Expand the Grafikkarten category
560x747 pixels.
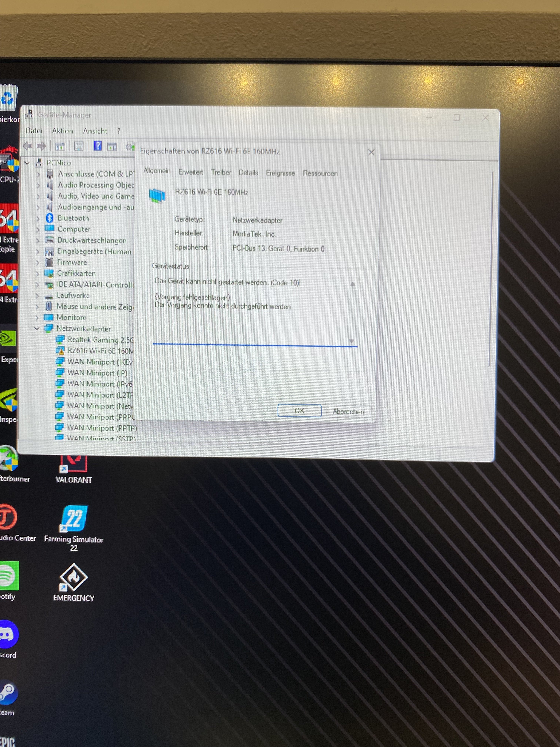pos(37,273)
